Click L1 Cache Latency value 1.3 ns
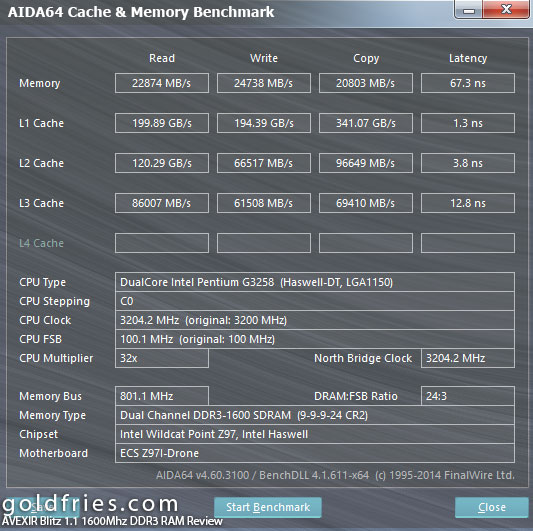This screenshot has height=531, width=533. (x=468, y=123)
